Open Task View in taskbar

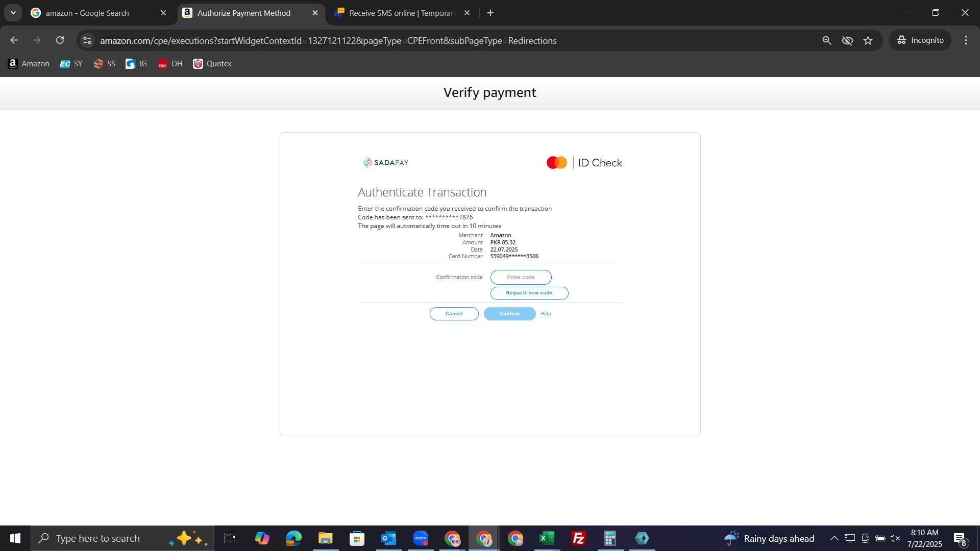coord(230,538)
